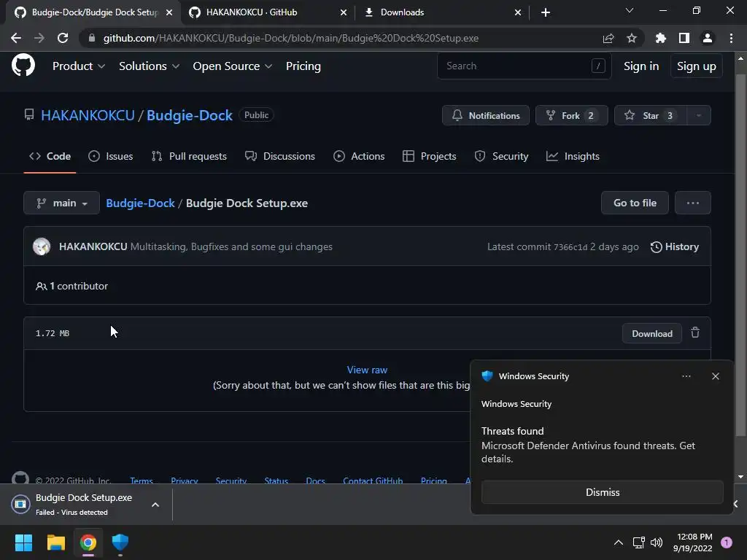The width and height of the screenshot is (747, 560).
Task: Click the network tray icon
Action: click(x=638, y=542)
